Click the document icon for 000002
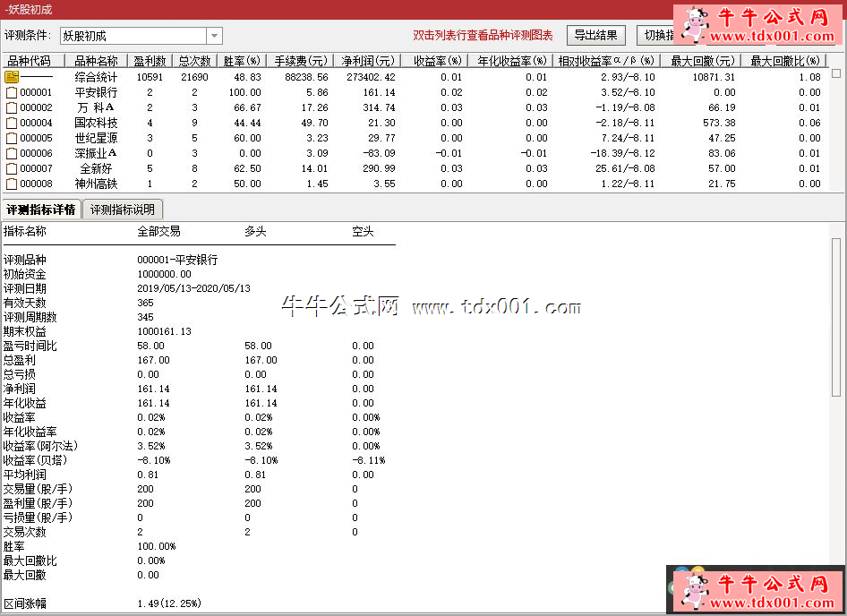Viewport: 847px width, 616px height. click(12, 107)
